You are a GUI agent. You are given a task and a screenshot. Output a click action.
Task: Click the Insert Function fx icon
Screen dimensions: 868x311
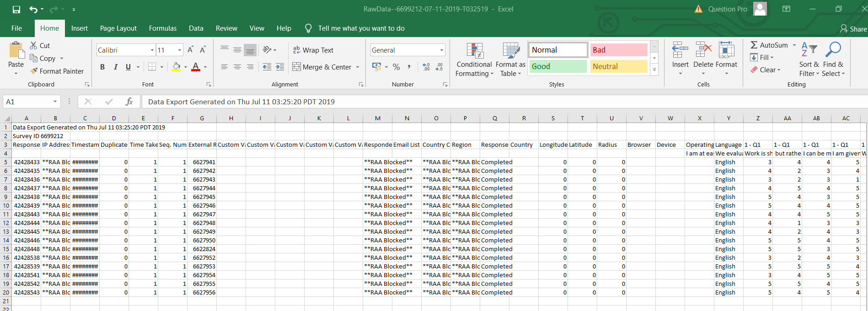(x=129, y=102)
